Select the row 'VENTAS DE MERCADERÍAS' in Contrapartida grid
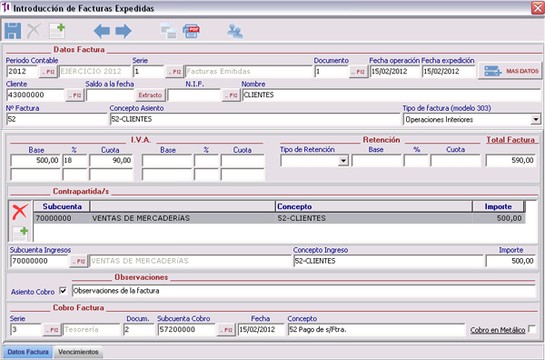 pos(279,218)
